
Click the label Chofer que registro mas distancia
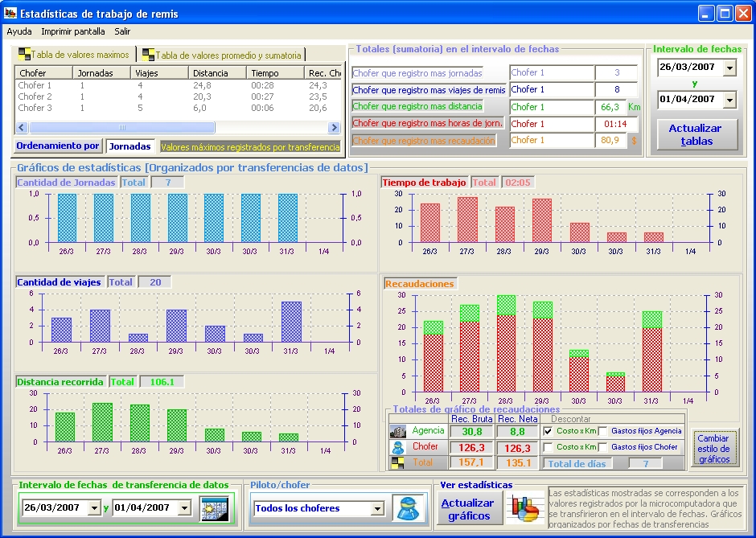(417, 106)
